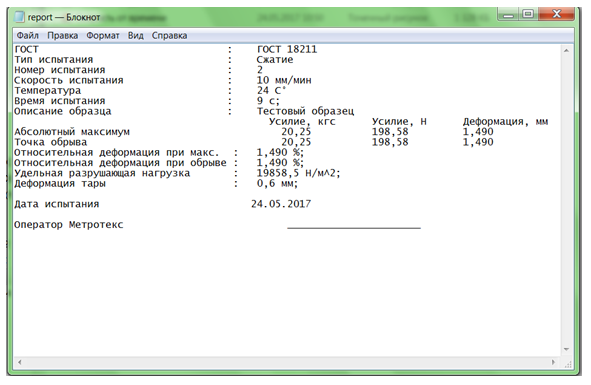
Task: Click the window resize grip corner
Action: pyautogui.click(x=568, y=364)
